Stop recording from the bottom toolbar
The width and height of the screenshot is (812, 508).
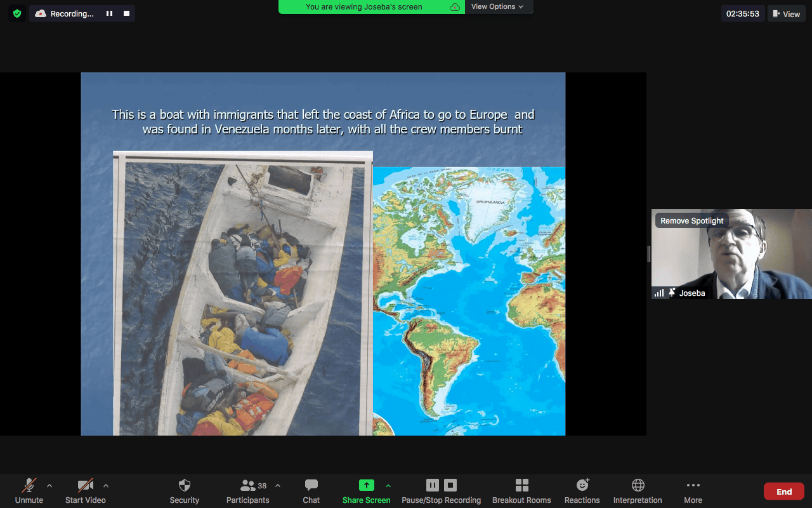450,485
